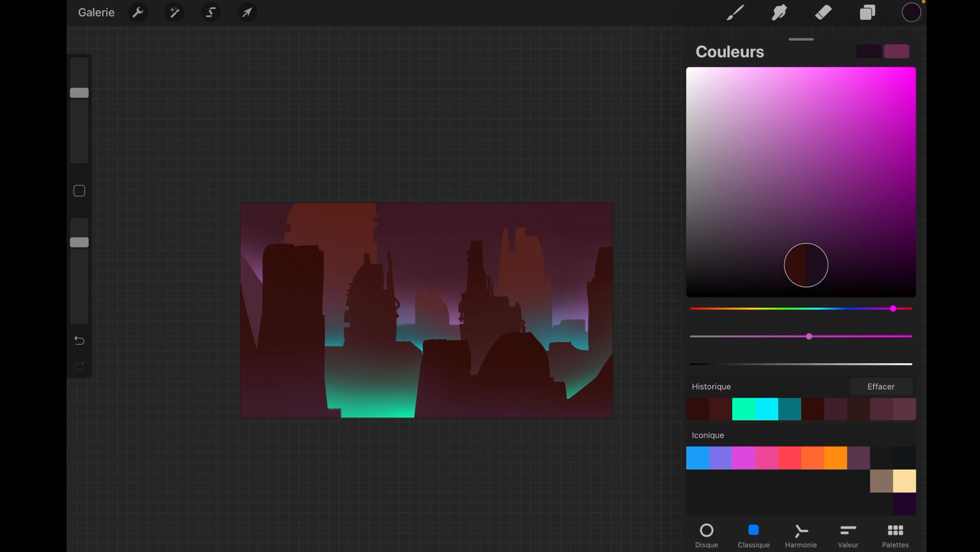Return to Galerie
The width and height of the screenshot is (980, 552).
coord(96,12)
